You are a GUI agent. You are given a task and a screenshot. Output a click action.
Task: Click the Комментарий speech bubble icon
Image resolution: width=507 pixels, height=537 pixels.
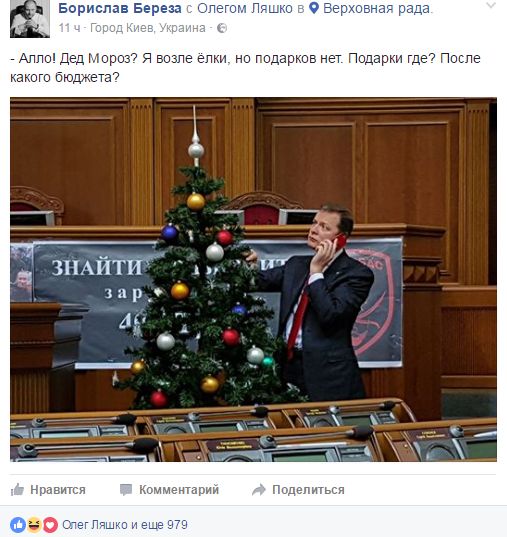tap(126, 490)
